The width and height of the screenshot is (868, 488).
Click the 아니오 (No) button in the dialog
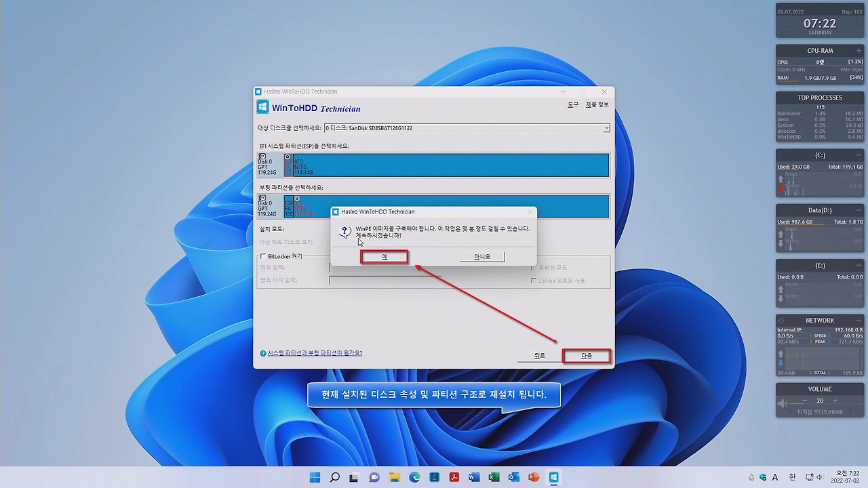click(x=481, y=257)
